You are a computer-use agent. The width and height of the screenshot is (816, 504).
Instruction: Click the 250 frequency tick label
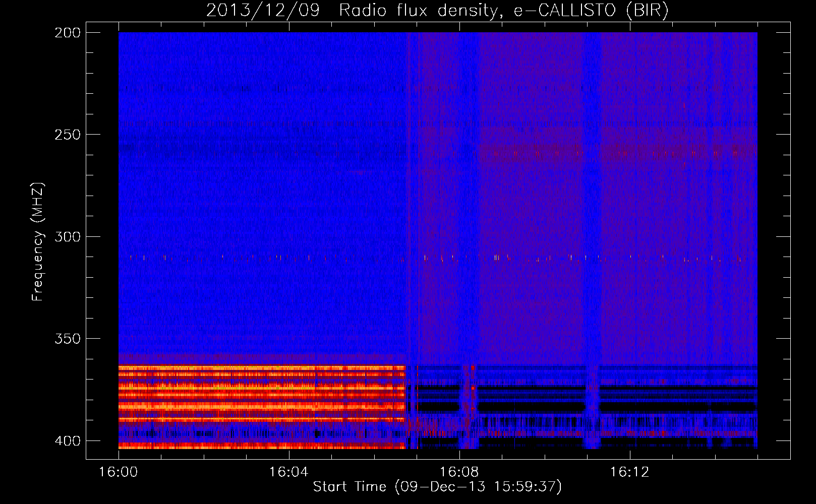coord(68,135)
